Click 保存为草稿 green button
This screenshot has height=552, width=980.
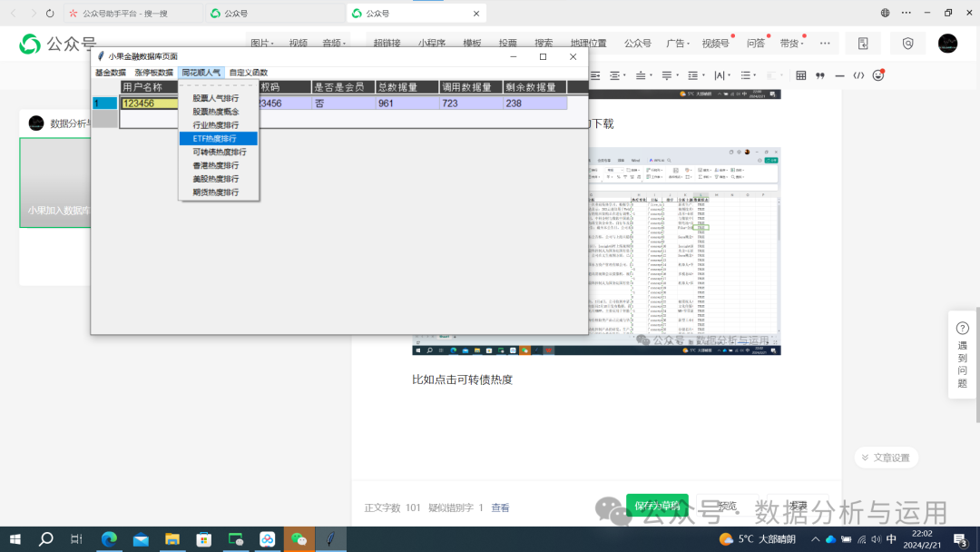point(657,506)
